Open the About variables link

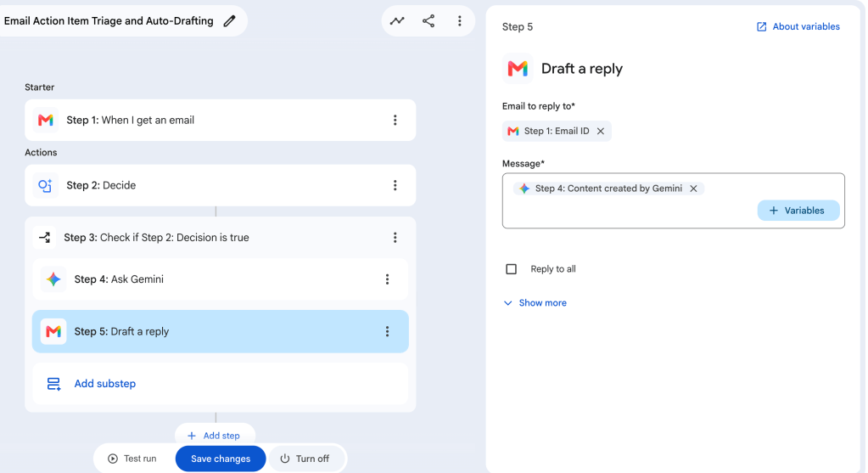point(806,26)
